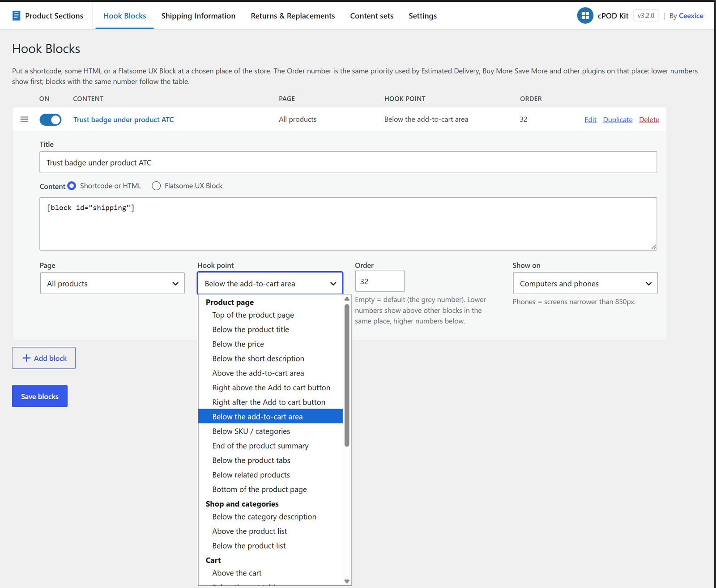
Task: Click into the shortcode content textarea
Action: click(x=348, y=224)
